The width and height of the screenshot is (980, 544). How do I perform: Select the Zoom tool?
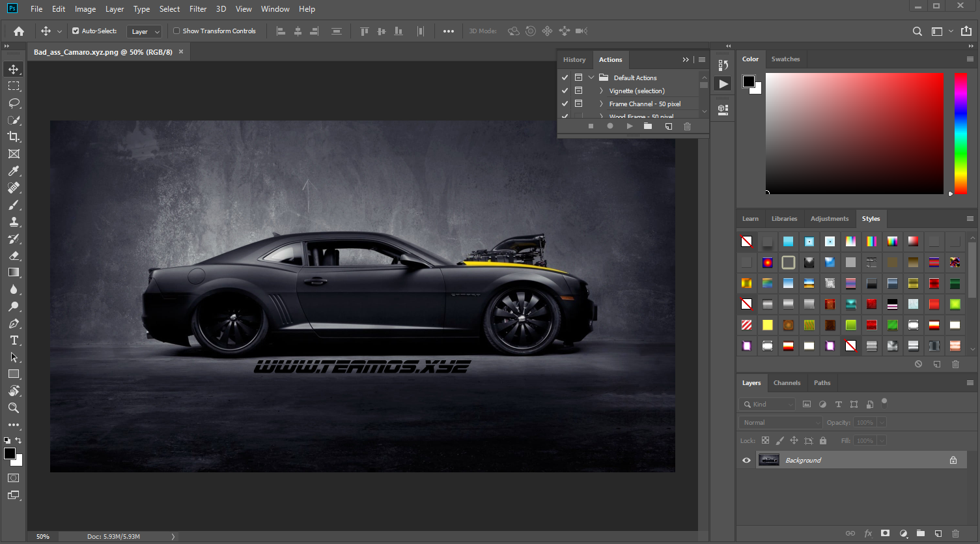tap(14, 408)
